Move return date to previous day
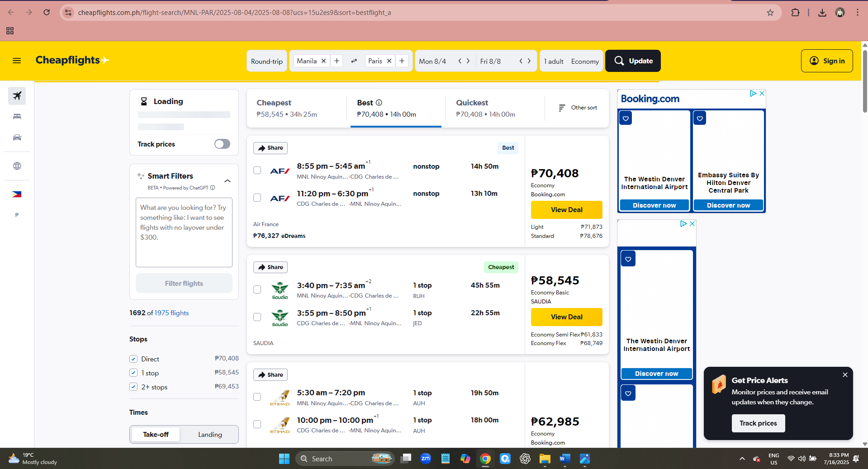 (x=521, y=61)
